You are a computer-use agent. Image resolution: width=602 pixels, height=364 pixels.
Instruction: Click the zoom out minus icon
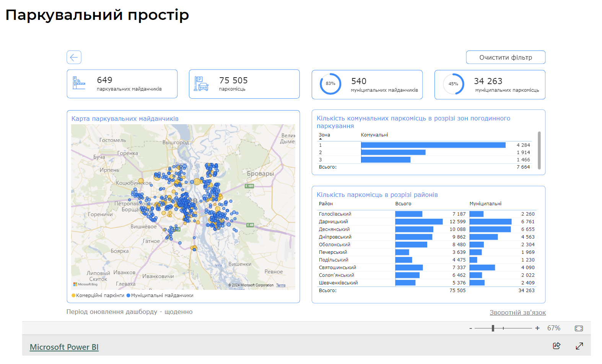(x=471, y=328)
